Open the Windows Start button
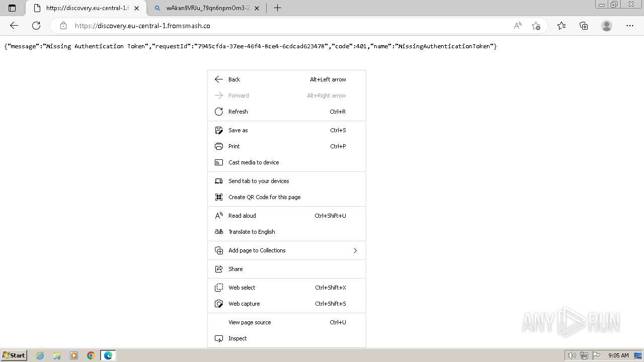The width and height of the screenshot is (644, 362). point(14,355)
